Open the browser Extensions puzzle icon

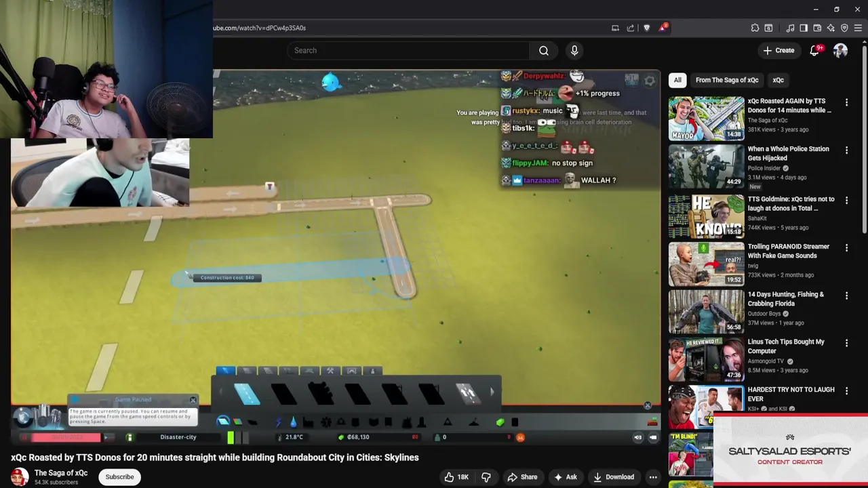point(755,28)
